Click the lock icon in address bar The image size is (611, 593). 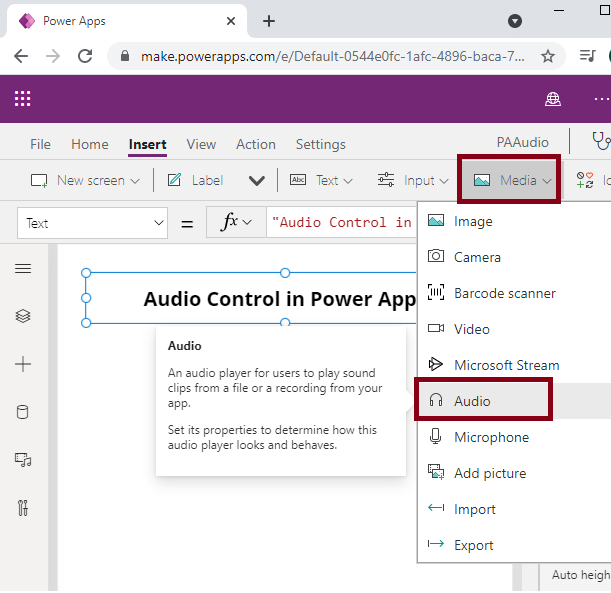pyautogui.click(x=125, y=56)
